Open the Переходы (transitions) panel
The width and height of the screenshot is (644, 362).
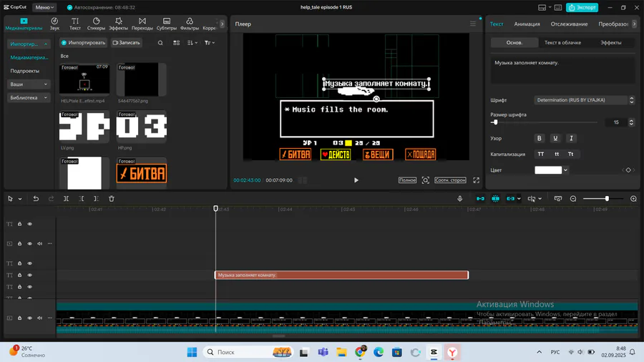coord(142,24)
